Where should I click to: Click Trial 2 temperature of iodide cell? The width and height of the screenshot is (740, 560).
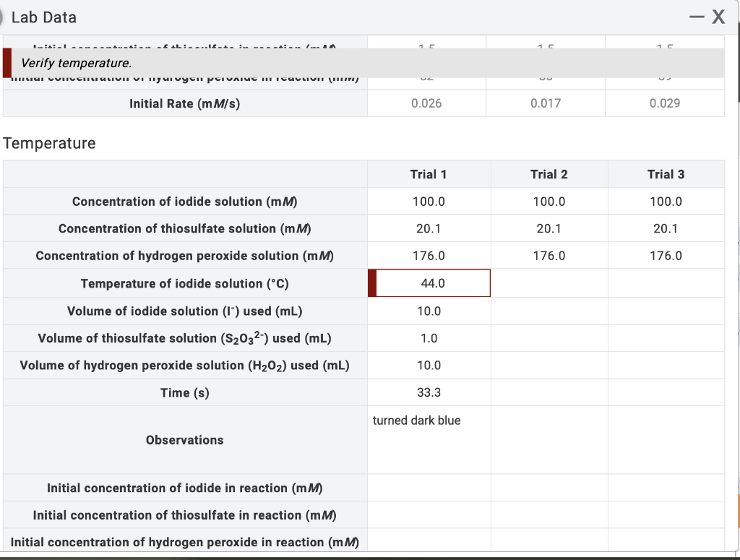pos(549,283)
